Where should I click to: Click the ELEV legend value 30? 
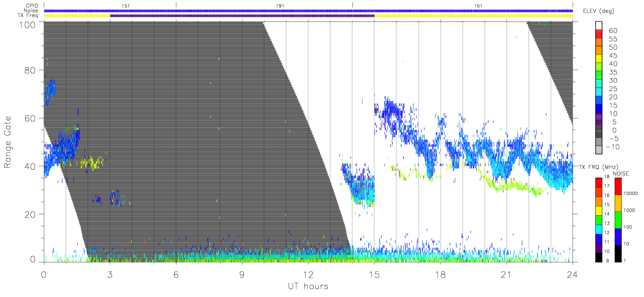click(612, 80)
